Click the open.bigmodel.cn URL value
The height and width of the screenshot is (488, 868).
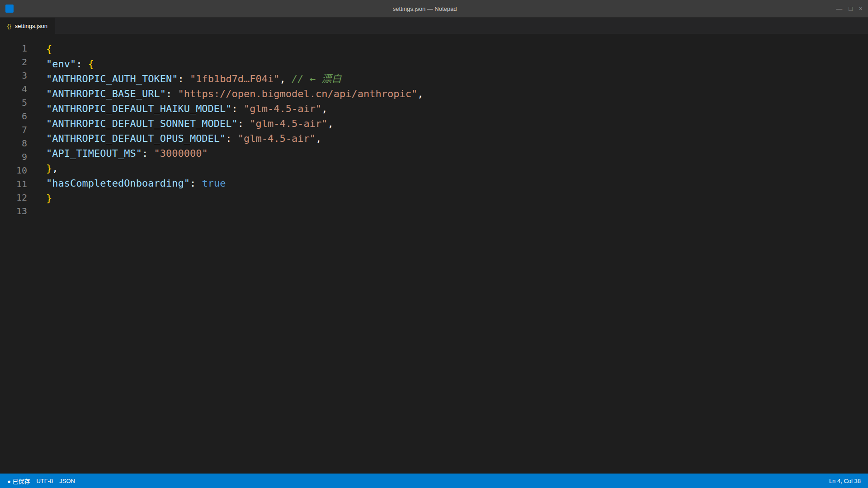[297, 94]
